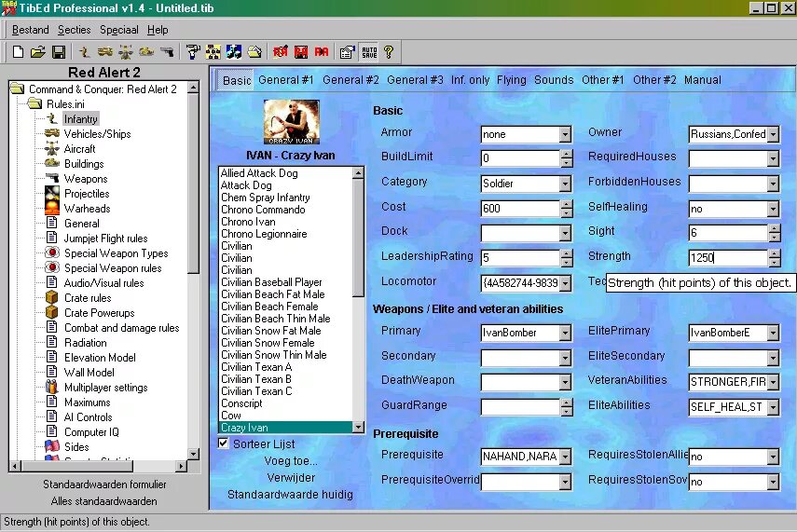797x532 pixels.
Task: Open the Locomotor dropdown
Action: 565,283
